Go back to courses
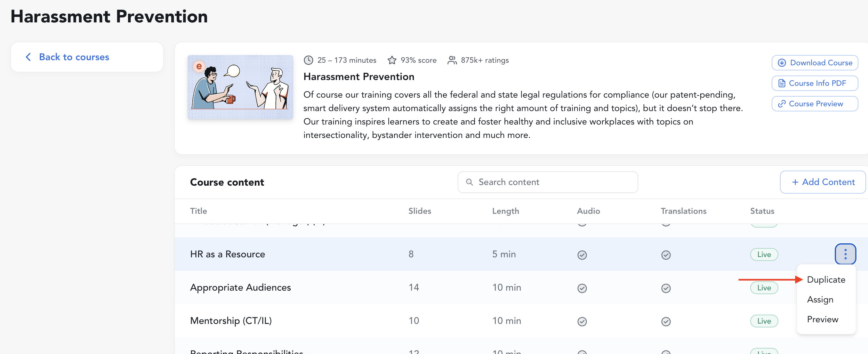Viewport: 868px width, 354px height. click(74, 57)
